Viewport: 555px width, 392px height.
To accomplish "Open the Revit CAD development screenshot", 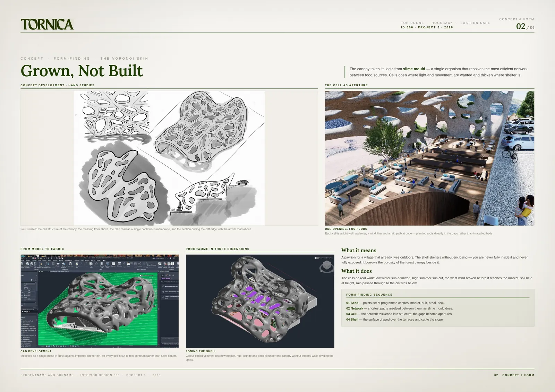I will click(x=100, y=301).
